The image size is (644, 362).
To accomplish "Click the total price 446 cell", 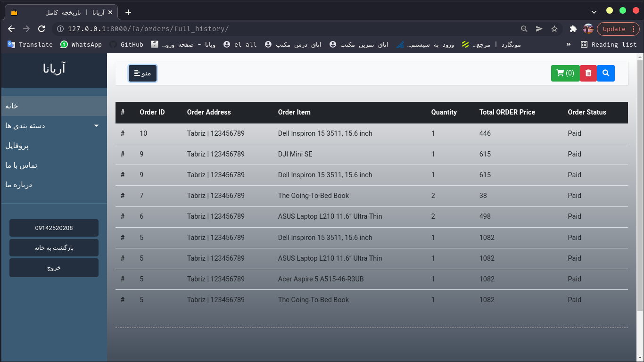I will coord(485,133).
